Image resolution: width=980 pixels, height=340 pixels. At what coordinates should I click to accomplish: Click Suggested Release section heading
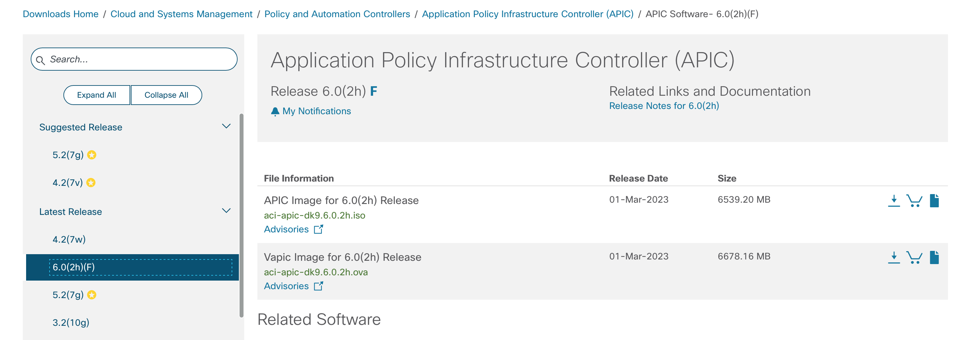tap(81, 127)
